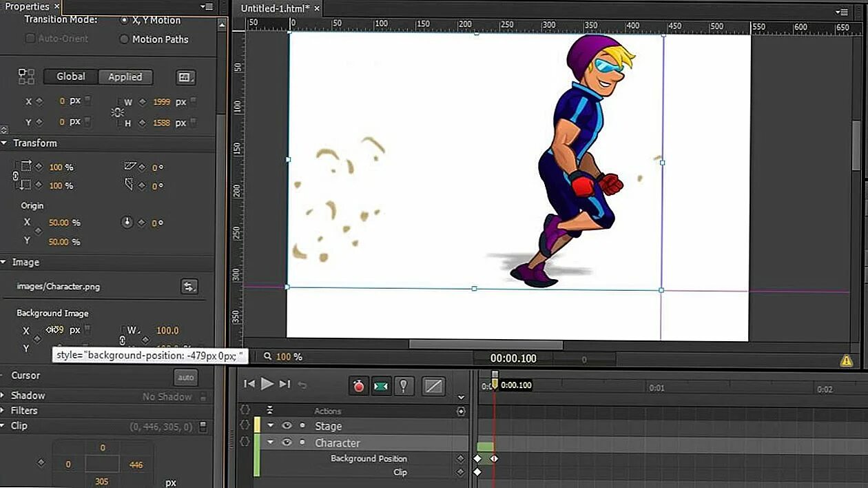Toggle Auto-Transition mode green button
The image size is (868, 488).
pos(381,386)
